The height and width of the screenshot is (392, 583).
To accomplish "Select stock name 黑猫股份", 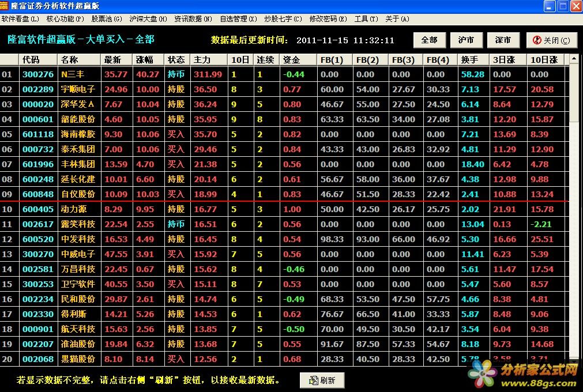I will click(78, 359).
